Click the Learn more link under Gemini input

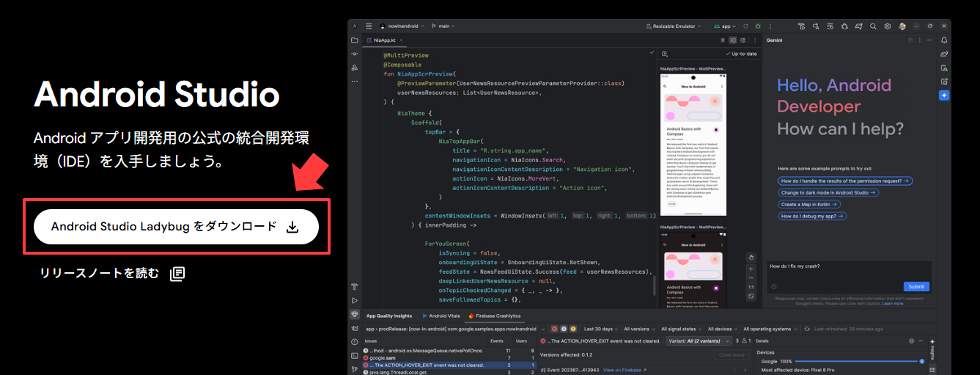893,303
